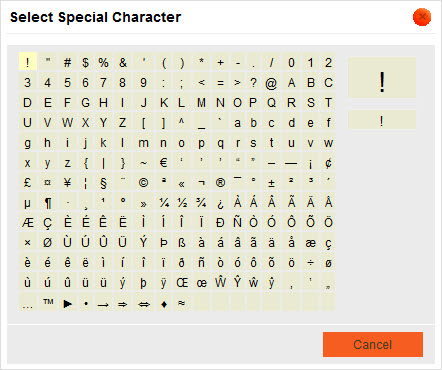
Task: Click the Cancel button
Action: pyautogui.click(x=373, y=344)
